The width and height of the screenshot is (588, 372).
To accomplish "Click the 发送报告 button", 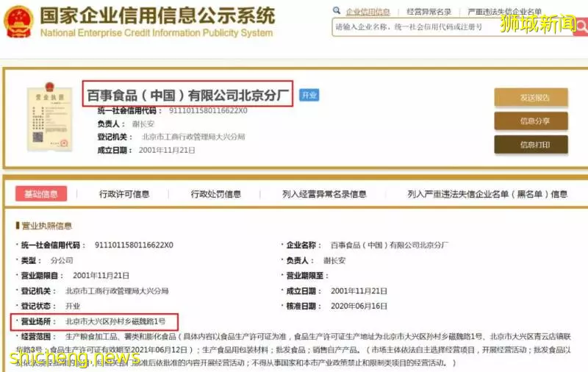I will tap(531, 98).
